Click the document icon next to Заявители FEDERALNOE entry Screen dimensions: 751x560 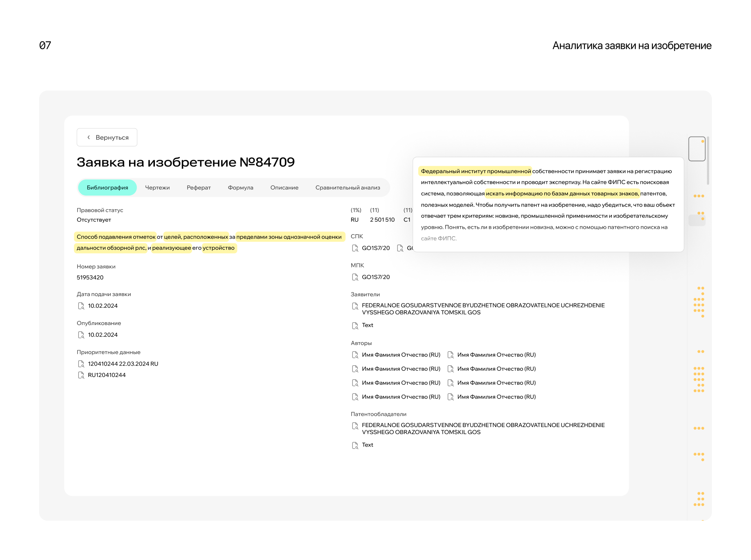coord(355,306)
